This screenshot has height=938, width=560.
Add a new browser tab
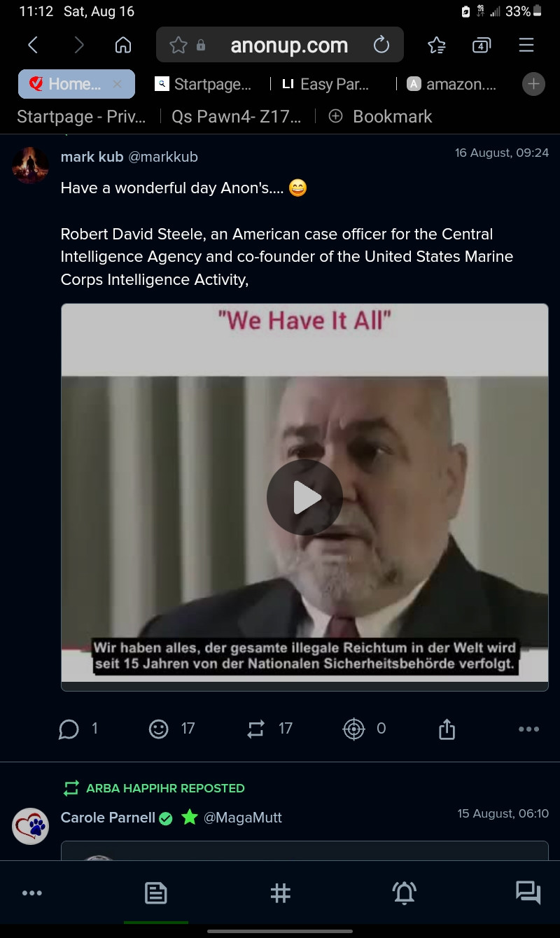pyautogui.click(x=533, y=84)
